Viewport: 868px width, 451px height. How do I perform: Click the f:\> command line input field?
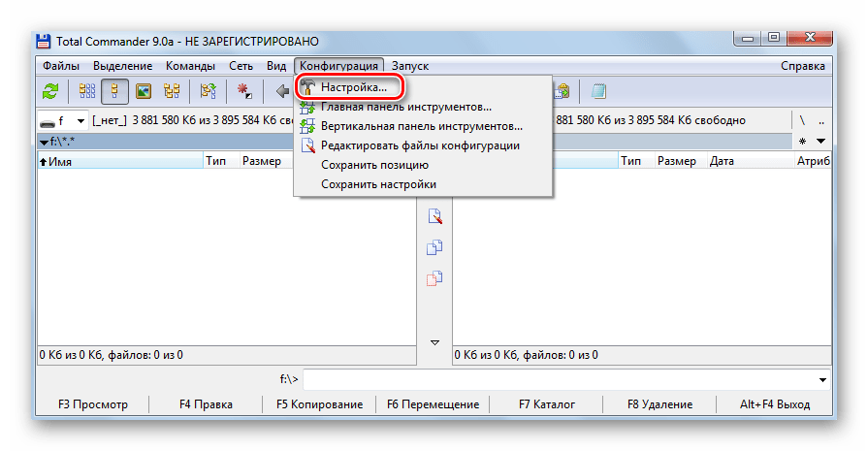tap(560, 380)
